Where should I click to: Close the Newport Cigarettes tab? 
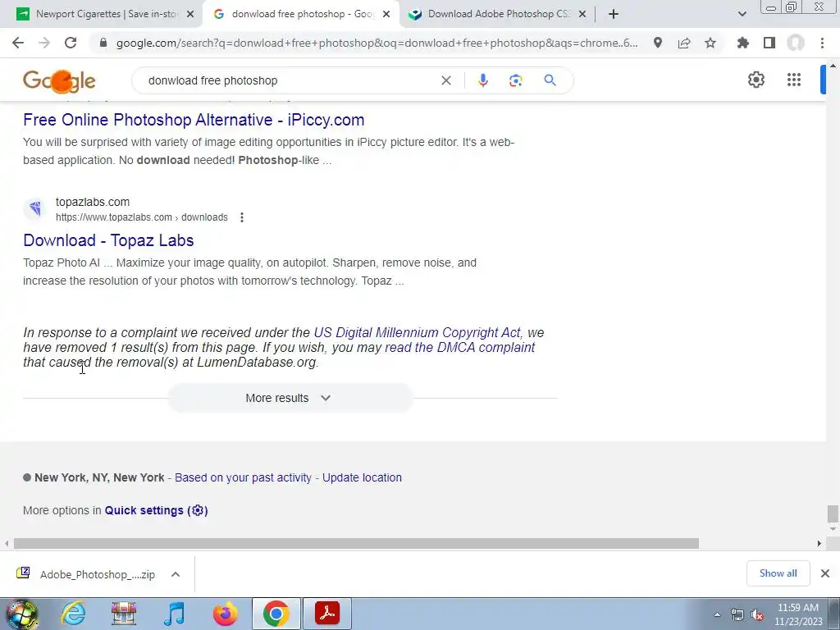click(190, 15)
